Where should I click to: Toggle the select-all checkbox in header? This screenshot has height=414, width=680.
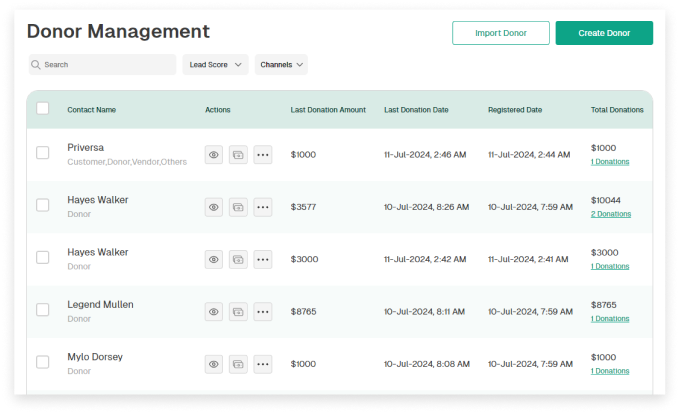coord(43,109)
